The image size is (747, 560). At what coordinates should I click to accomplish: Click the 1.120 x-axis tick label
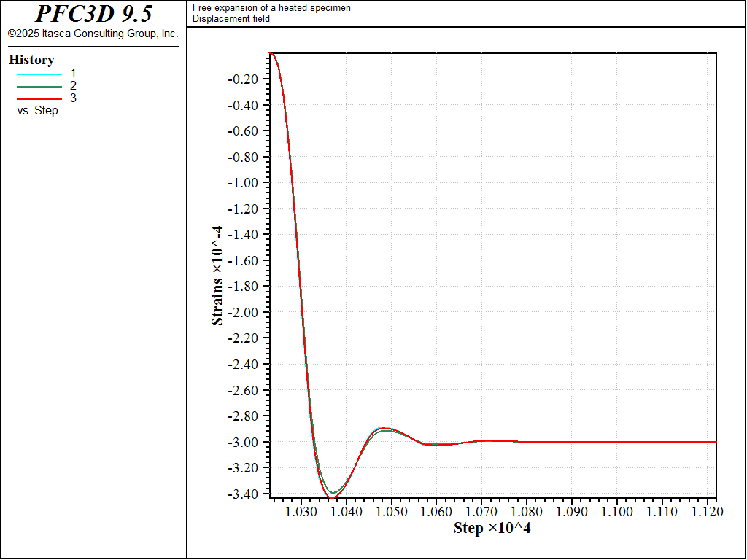tap(707, 512)
